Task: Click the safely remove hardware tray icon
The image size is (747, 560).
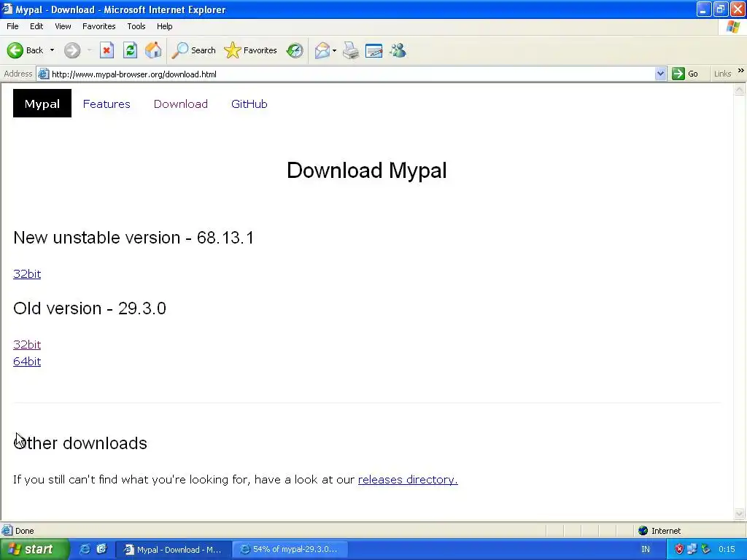Action: tap(705, 549)
